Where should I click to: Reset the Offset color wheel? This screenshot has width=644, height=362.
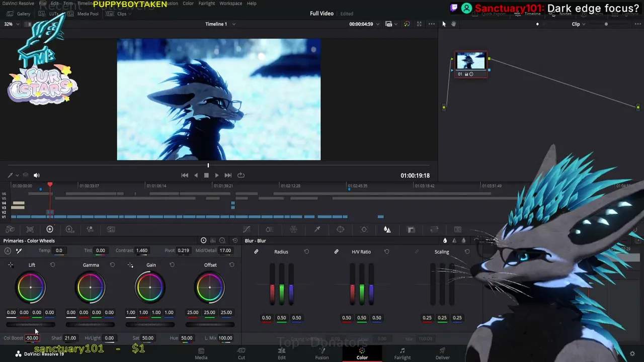pos(231,265)
